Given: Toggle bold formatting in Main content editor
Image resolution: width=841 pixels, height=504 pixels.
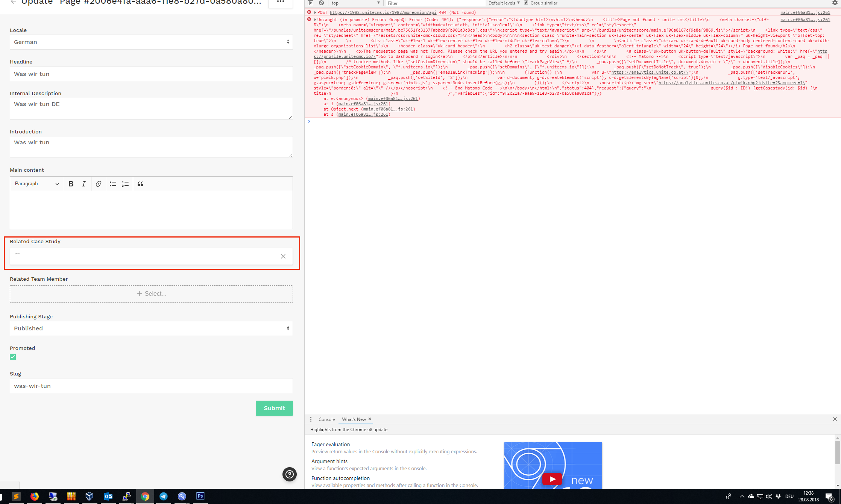Looking at the screenshot, I should [71, 184].
